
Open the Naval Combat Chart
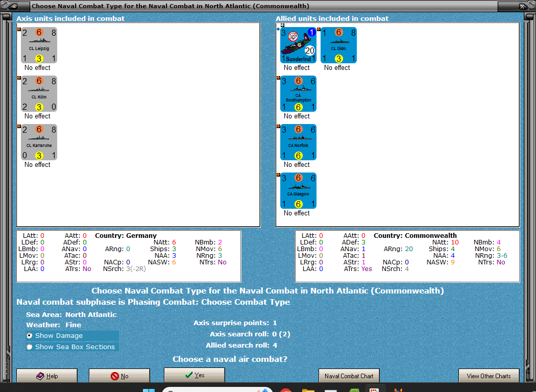click(349, 376)
